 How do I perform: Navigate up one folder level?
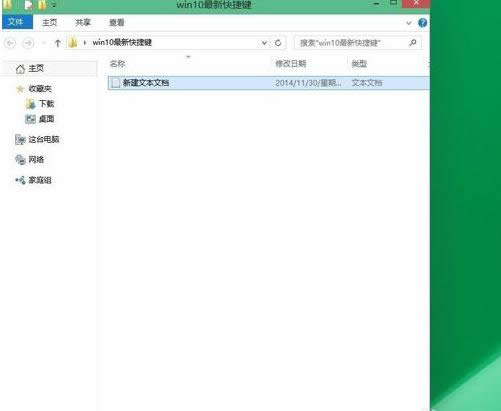coord(58,43)
